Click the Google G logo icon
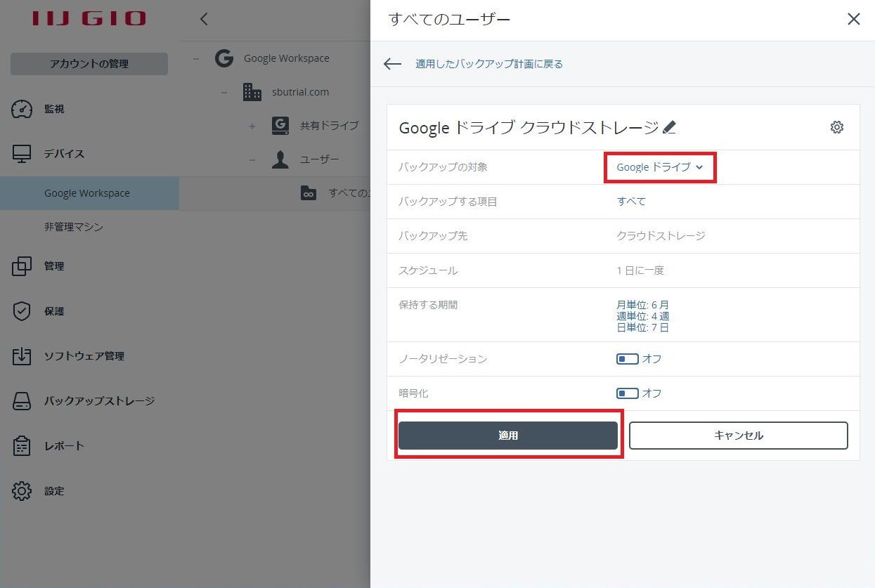 tap(224, 58)
